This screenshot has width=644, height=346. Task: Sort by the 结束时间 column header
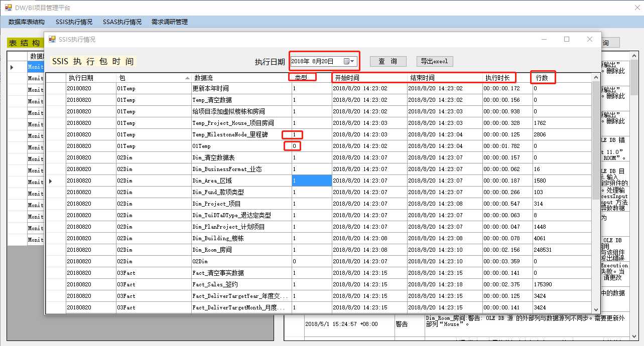click(445, 78)
